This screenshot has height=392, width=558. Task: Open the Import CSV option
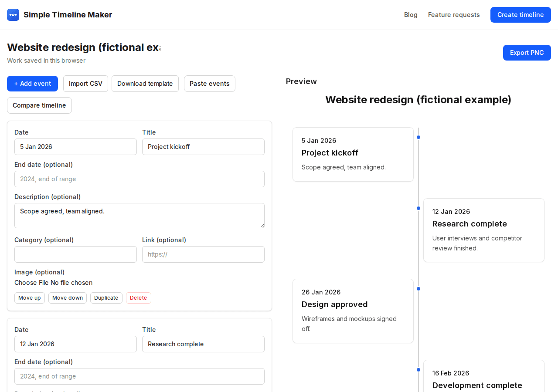[x=85, y=84]
